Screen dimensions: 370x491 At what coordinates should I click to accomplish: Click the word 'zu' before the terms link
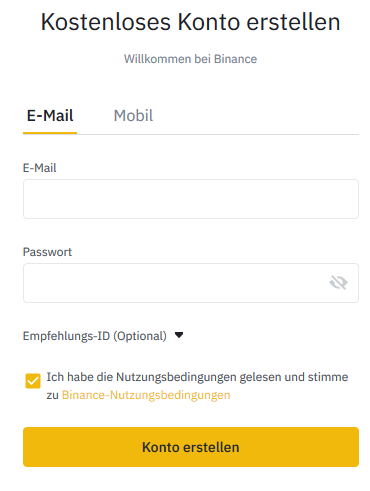53,395
